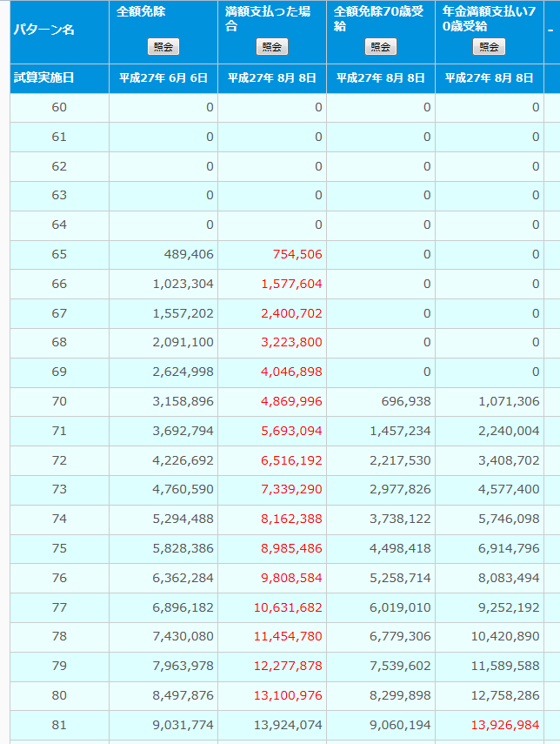The height and width of the screenshot is (744, 560).
Task: Click date 平成27年 6月 6日
Action: coord(163,77)
